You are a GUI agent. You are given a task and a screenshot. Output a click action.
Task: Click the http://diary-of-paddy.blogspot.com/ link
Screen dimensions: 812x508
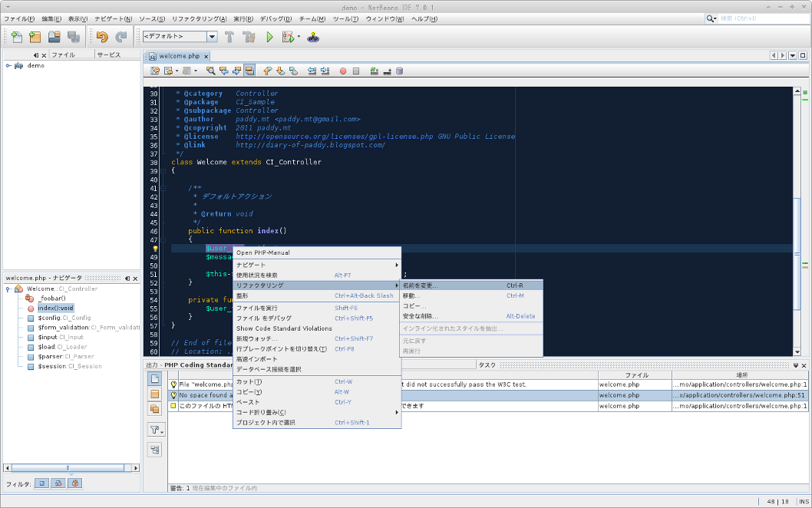point(310,145)
